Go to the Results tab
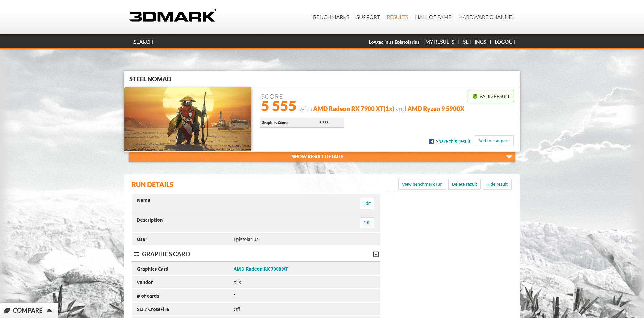The width and height of the screenshot is (644, 318). click(x=397, y=17)
